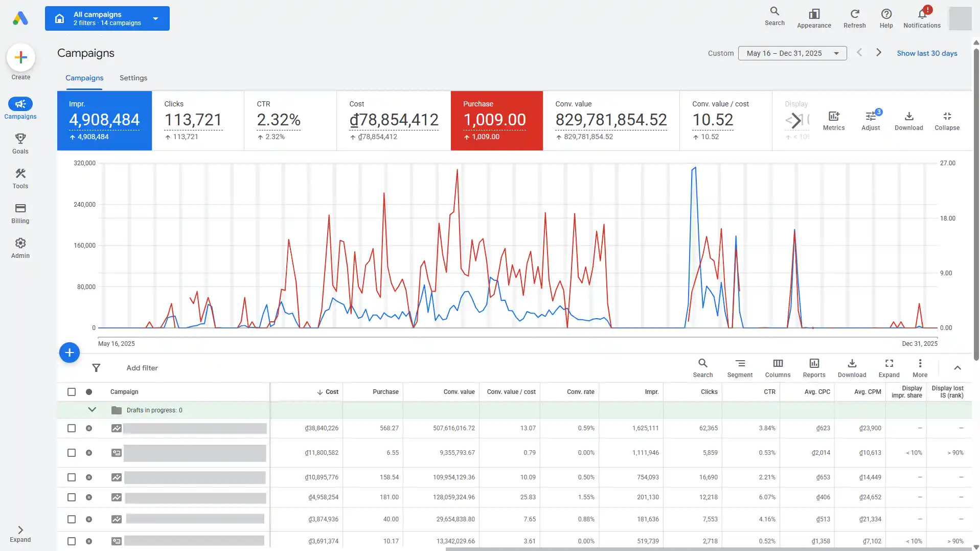
Task: Select the Clicks scorecard
Action: (198, 121)
